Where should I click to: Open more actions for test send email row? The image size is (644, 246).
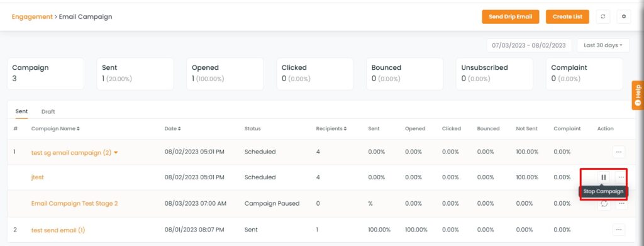(619, 230)
